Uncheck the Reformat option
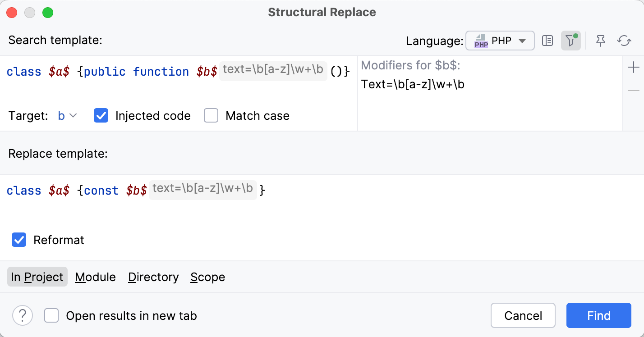Screen dimensions: 644x337 coord(19,240)
